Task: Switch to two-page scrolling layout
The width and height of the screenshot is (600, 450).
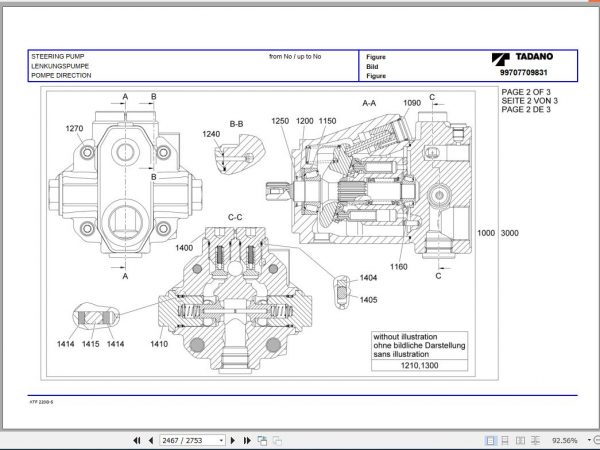Action: click(535, 440)
